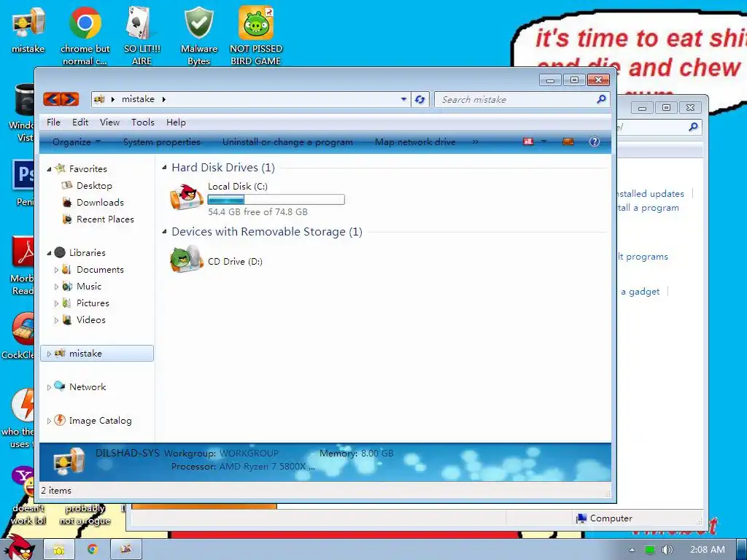Collapse the Libraries tree node

point(49,253)
